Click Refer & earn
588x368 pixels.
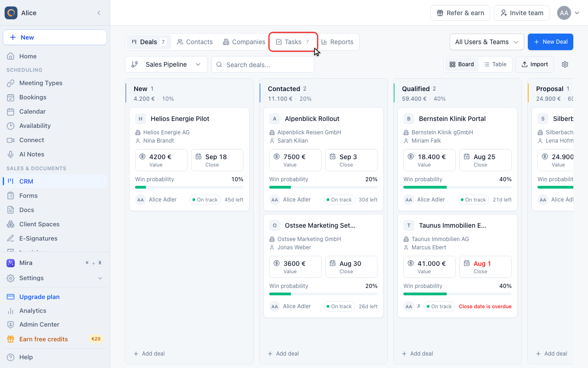pos(460,13)
